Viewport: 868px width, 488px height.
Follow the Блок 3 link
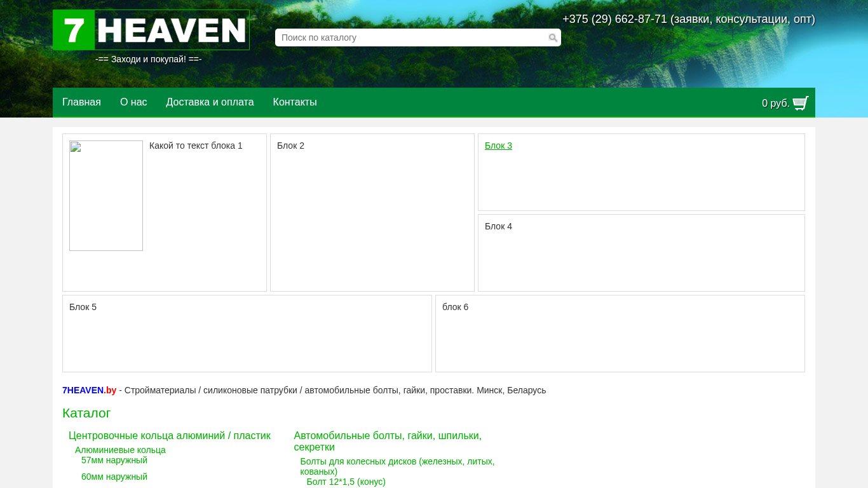click(498, 146)
